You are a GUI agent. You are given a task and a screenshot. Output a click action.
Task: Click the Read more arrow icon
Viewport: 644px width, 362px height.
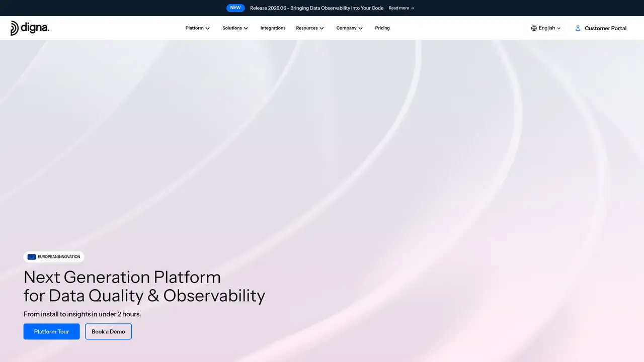pos(413,8)
